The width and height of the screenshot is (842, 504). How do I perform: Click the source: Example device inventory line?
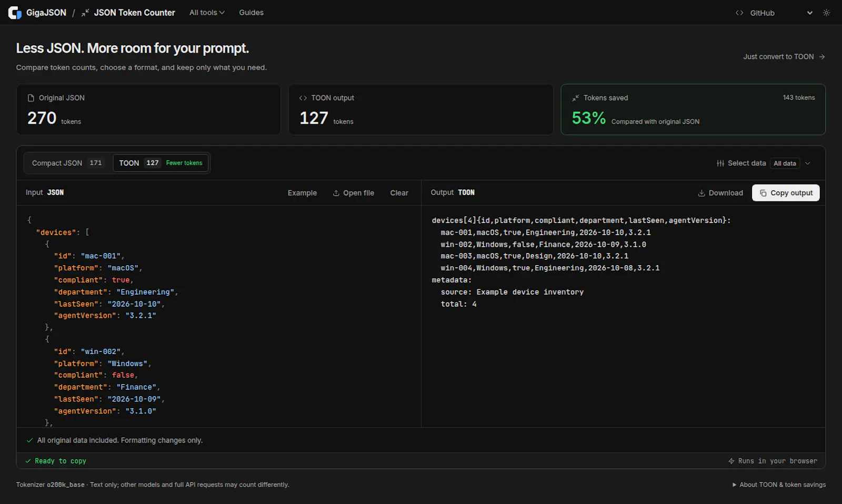pyautogui.click(x=512, y=292)
